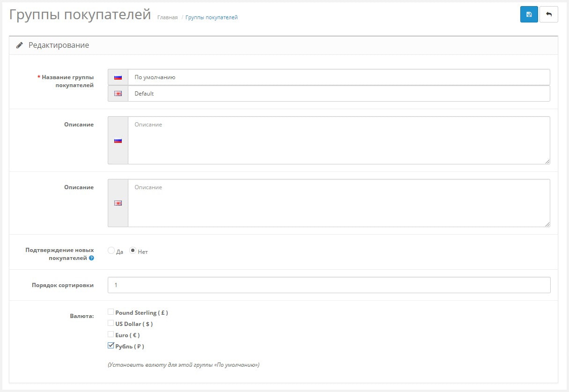This screenshot has width=569, height=392.
Task: Click the Валюта: label
Action: (x=82, y=316)
